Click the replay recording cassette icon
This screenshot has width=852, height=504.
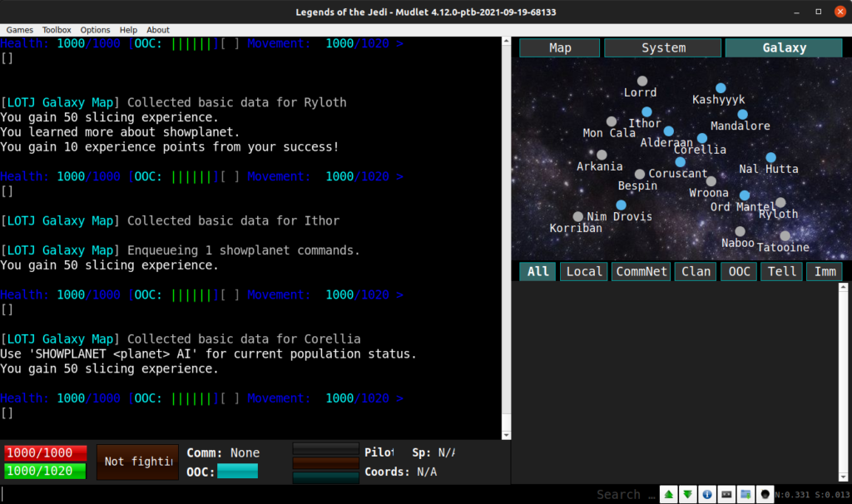(x=726, y=494)
